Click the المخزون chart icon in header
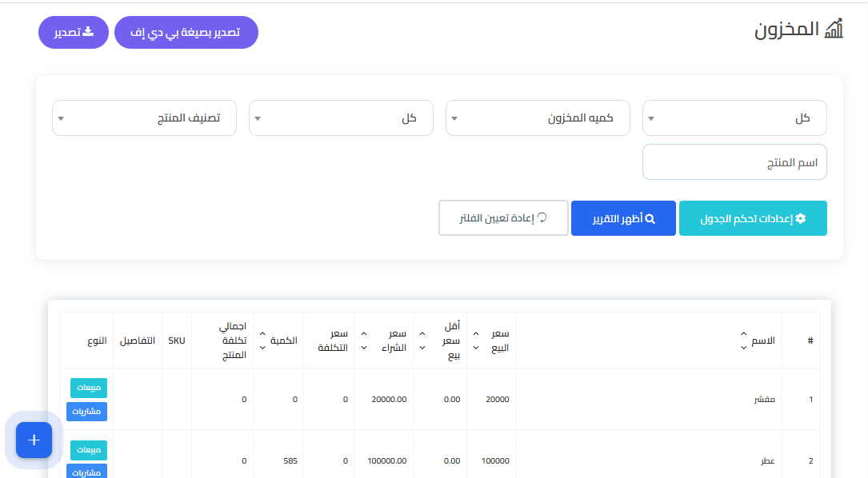 pos(834,30)
